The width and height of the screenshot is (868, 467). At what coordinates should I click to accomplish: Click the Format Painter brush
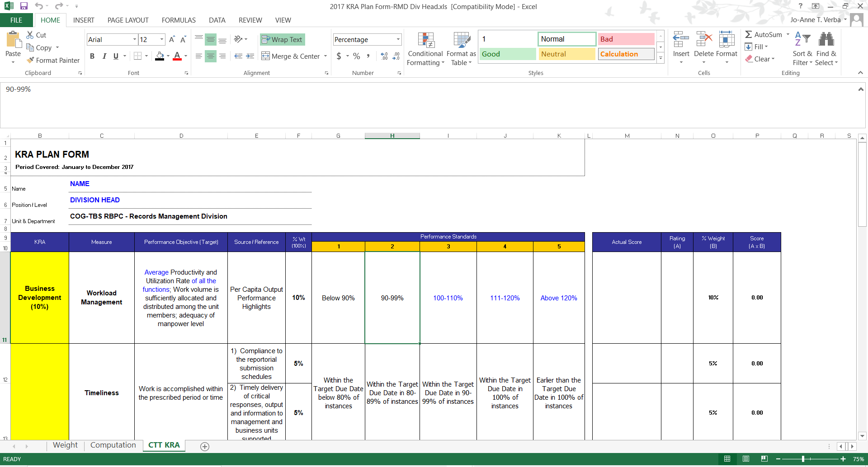coord(30,60)
